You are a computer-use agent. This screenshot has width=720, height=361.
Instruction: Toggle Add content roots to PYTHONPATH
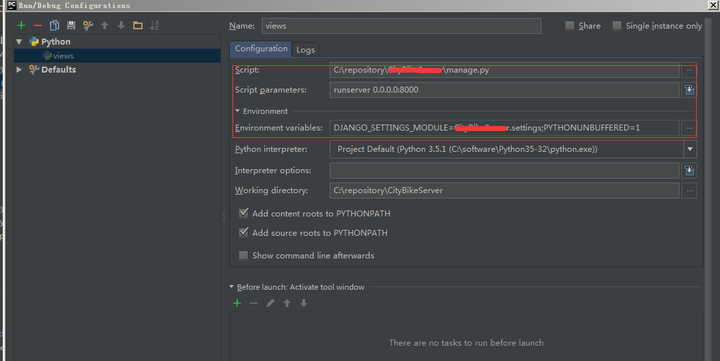[243, 213]
